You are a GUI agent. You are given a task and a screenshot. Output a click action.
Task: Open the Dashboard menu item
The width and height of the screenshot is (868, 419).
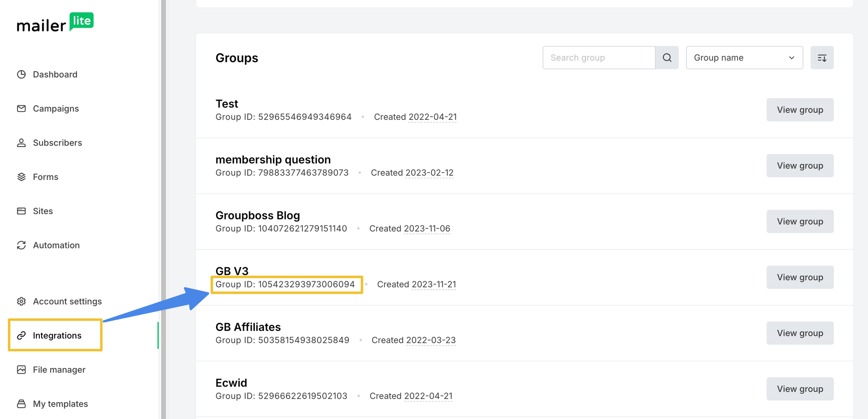[55, 74]
